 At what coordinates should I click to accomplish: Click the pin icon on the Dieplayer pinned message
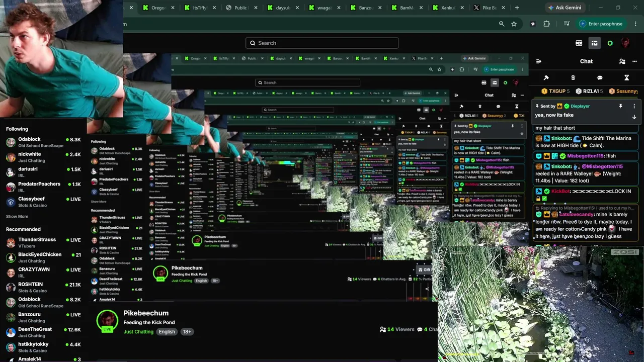(620, 106)
